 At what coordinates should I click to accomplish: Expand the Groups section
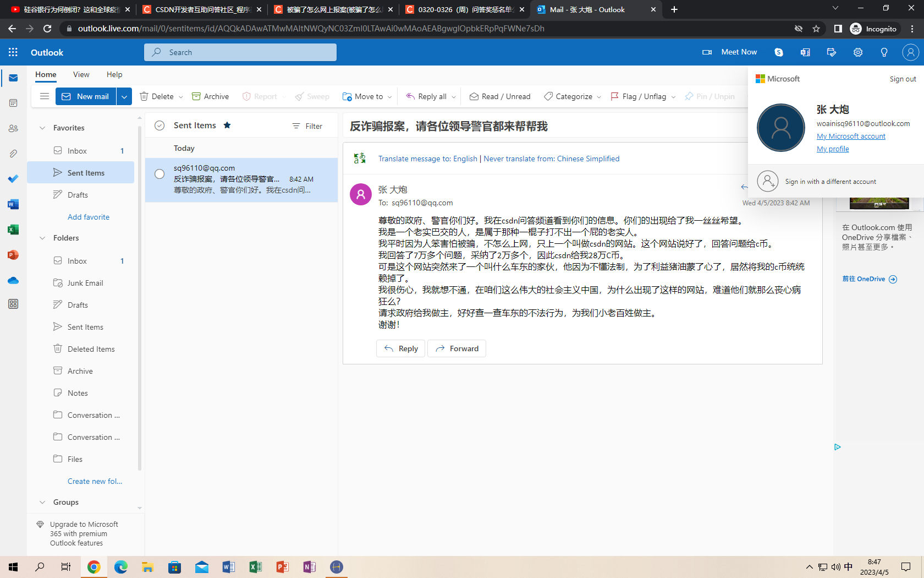42,502
